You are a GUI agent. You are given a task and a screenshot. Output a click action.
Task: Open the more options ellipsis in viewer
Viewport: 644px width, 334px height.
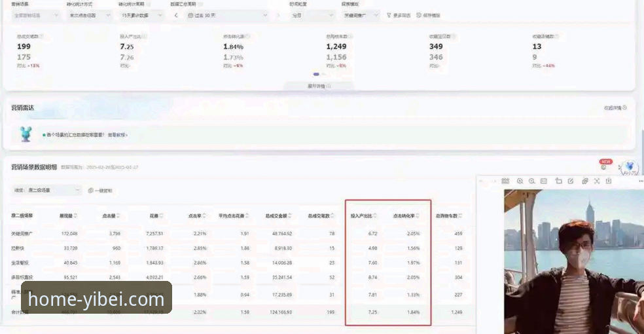[641, 181]
